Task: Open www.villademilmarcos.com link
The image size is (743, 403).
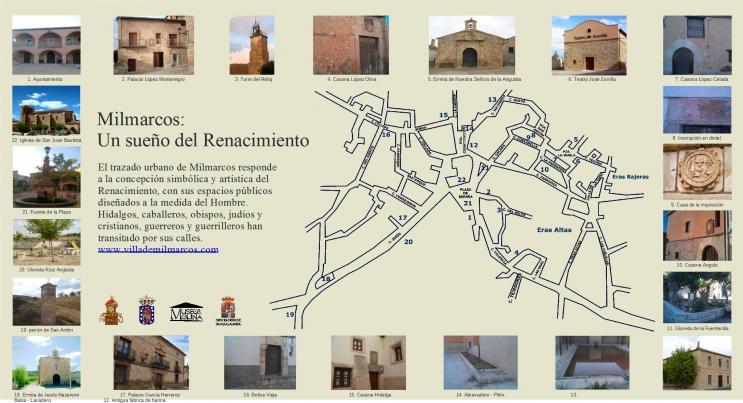Action: tap(158, 249)
